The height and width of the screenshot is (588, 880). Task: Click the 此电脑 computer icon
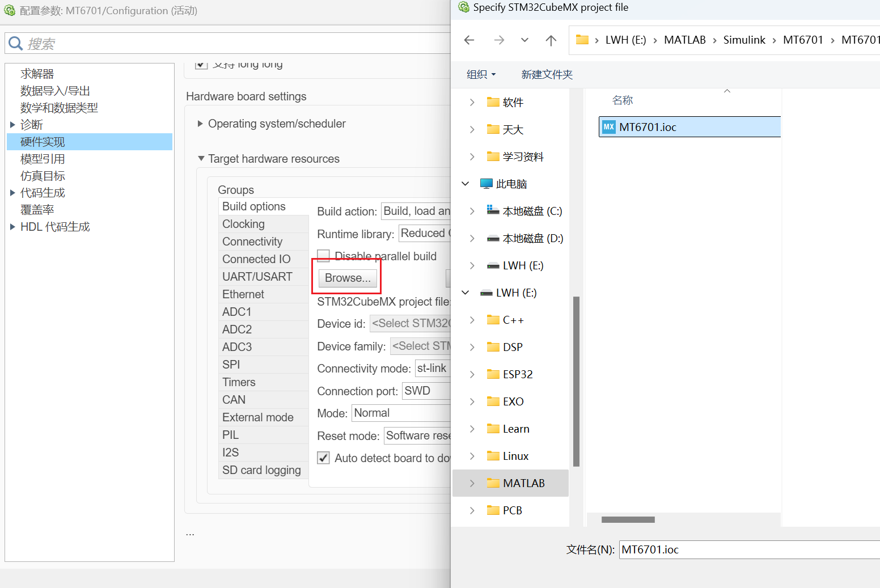486,184
